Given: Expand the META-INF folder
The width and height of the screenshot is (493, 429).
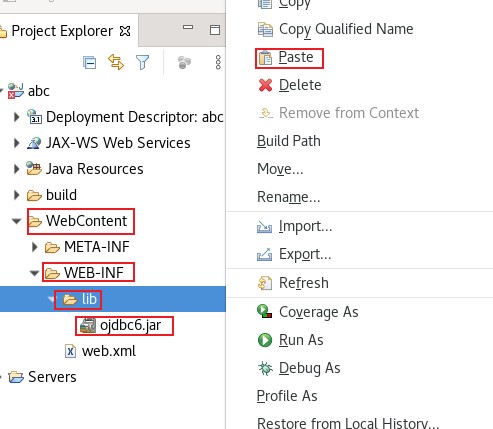Looking at the screenshot, I should 34,247.
